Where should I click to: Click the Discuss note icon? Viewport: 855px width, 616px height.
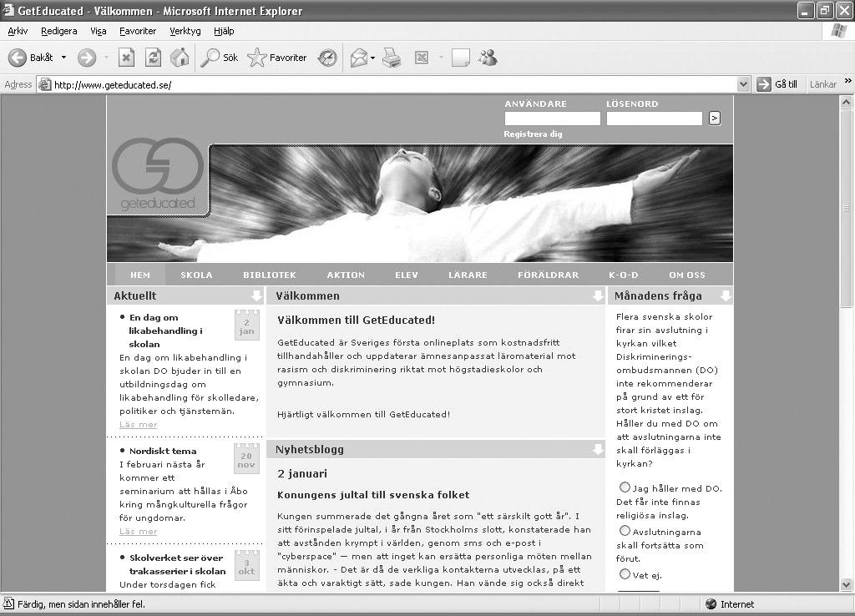pos(461,58)
